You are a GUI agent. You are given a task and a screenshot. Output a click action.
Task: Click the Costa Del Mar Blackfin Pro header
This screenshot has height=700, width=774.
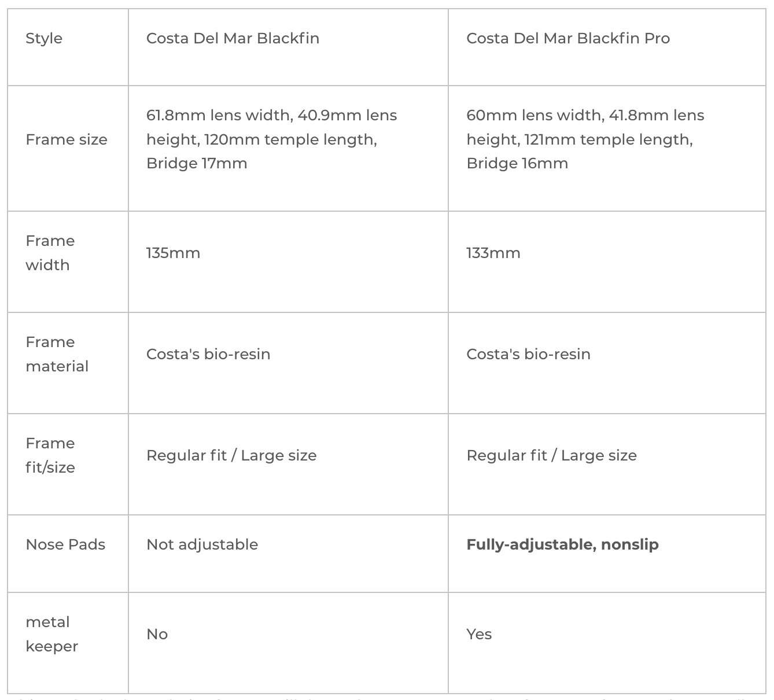tap(568, 38)
